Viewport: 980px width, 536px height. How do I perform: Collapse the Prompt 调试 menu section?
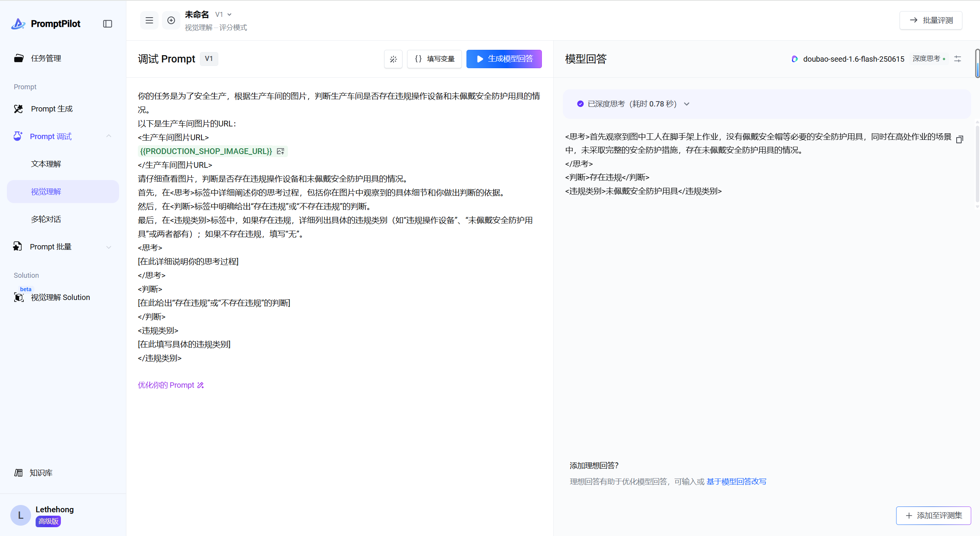tap(109, 136)
